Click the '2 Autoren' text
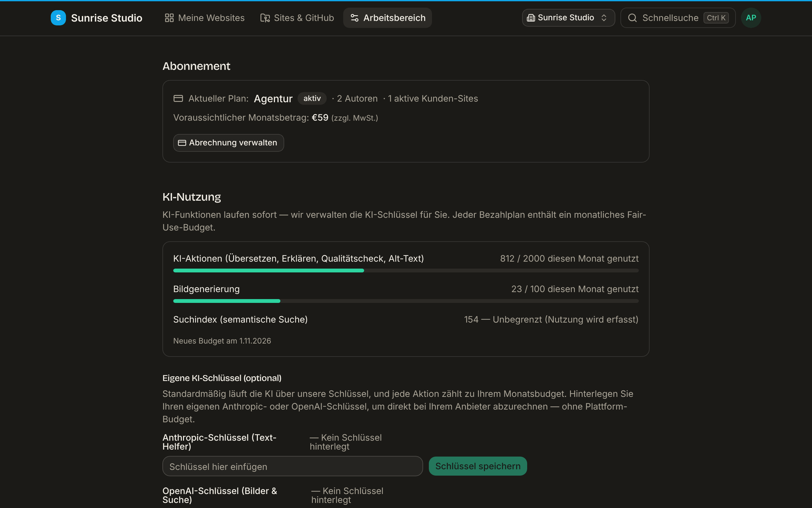 tap(357, 98)
